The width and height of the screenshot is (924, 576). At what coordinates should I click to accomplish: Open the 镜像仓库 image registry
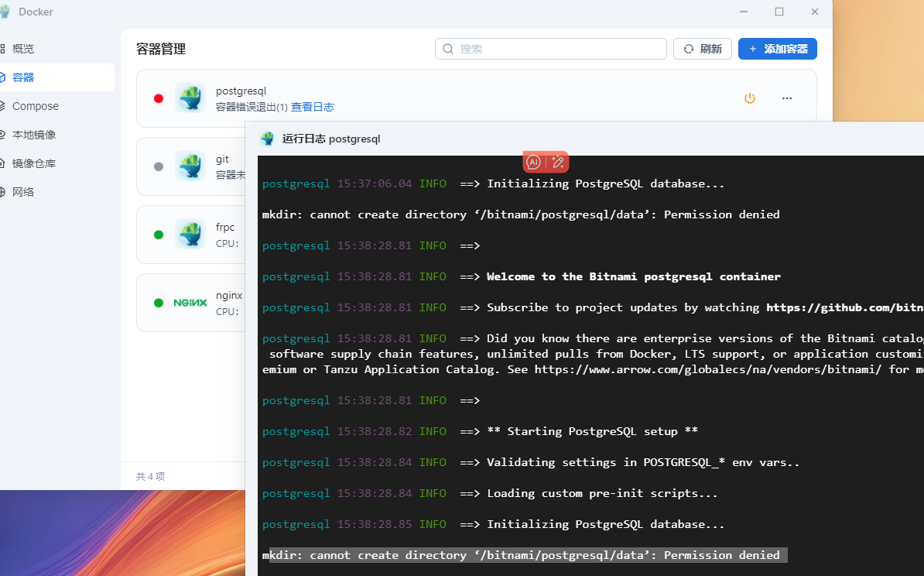pos(33,163)
